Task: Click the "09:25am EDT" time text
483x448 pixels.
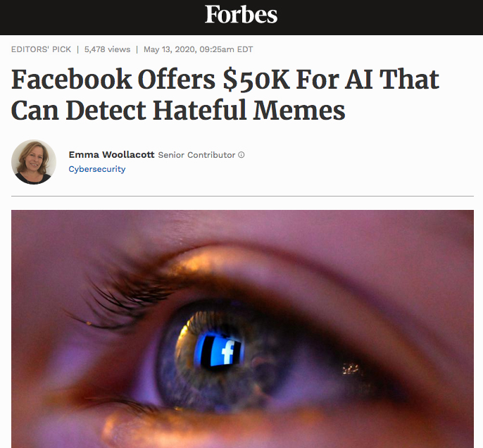Action: [x=226, y=49]
